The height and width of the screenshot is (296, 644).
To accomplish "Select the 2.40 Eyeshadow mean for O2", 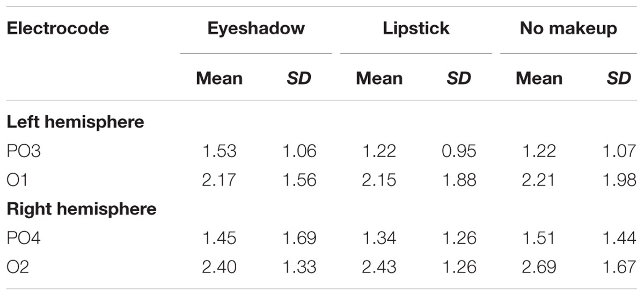I will pos(218,267).
